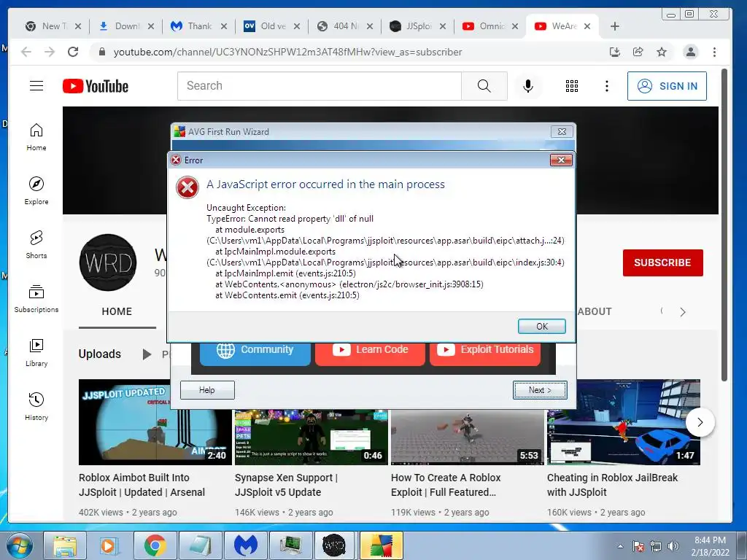The height and width of the screenshot is (560, 747).
Task: Bookmark this page with the star icon
Action: 662,52
